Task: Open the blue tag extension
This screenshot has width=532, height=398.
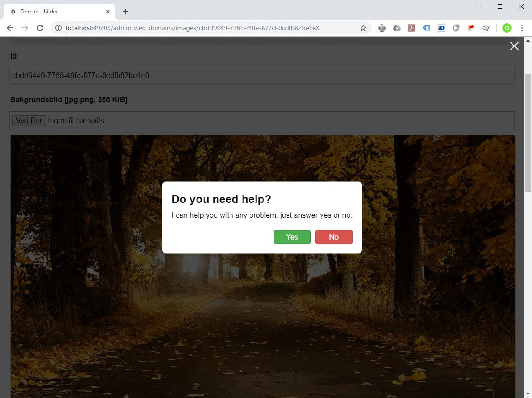Action: pyautogui.click(x=427, y=28)
